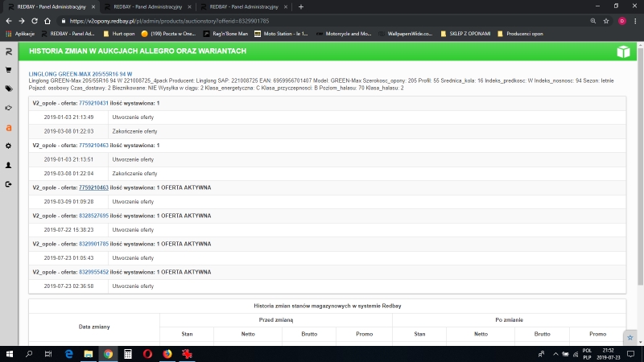Open offer link 8328527695
Viewport: 644px width, 362px height.
[93, 216]
